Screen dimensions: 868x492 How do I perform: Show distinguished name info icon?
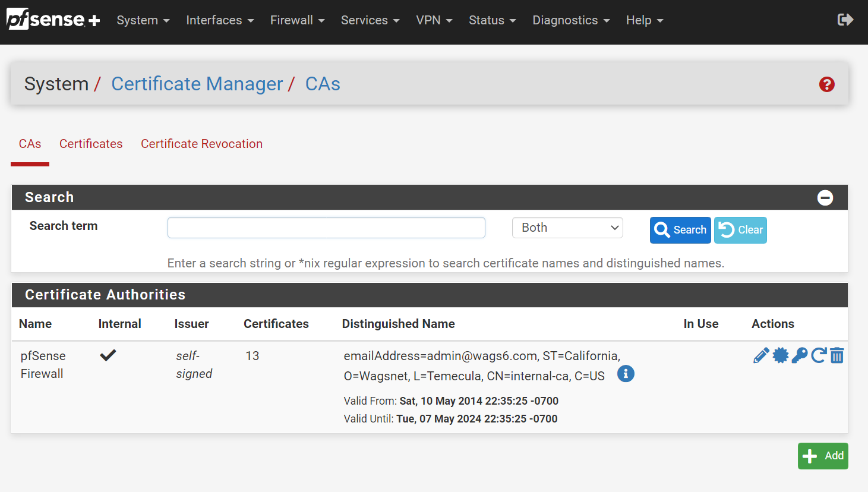(x=626, y=374)
